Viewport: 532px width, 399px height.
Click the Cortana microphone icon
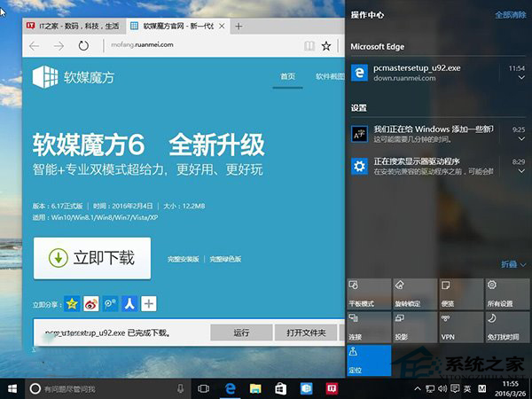click(180, 388)
